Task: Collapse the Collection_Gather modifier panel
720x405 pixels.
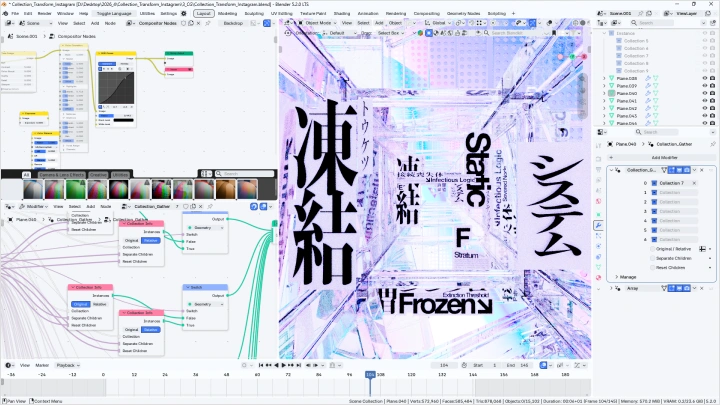Action: pyautogui.click(x=611, y=170)
